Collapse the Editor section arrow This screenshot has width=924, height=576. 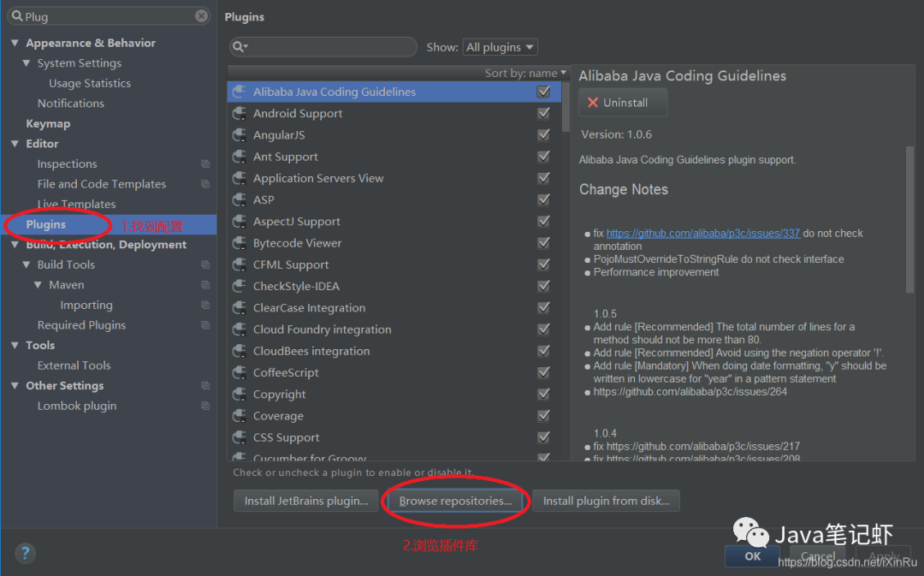15,144
